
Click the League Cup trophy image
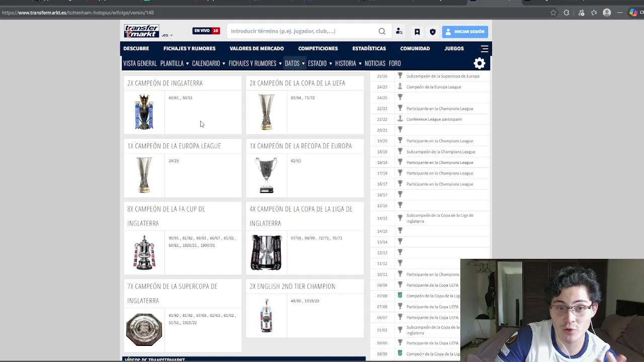[266, 252]
